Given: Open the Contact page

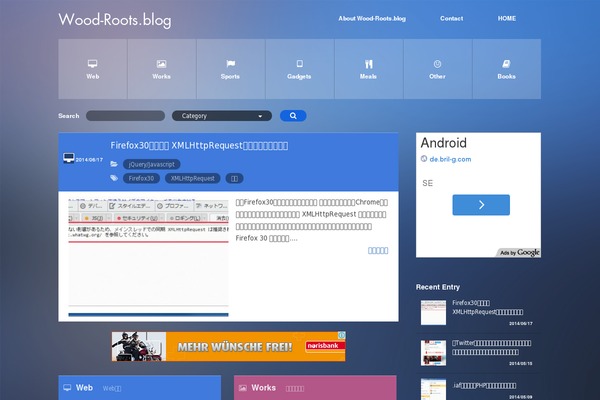Looking at the screenshot, I should point(452,18).
